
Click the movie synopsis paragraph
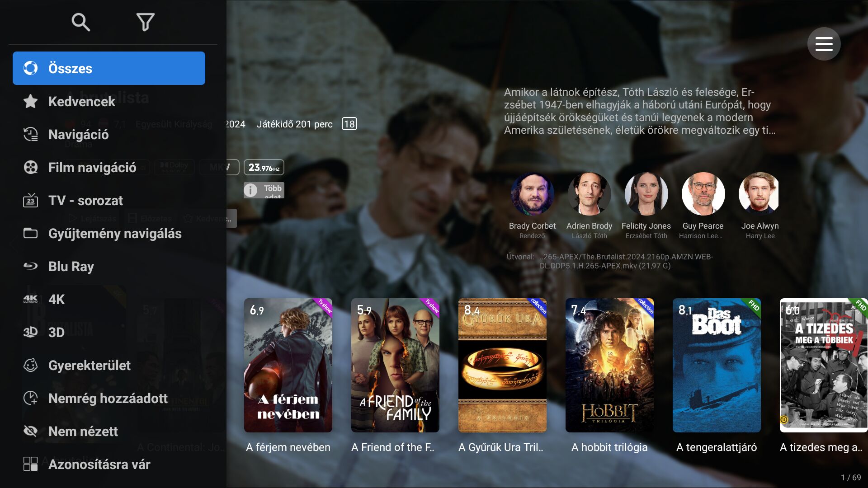[x=640, y=111]
